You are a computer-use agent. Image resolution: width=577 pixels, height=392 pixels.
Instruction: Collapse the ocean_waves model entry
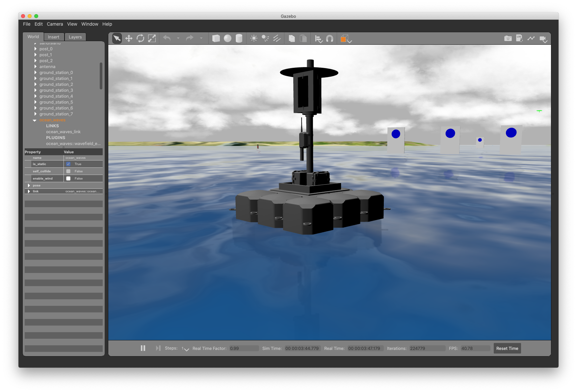pos(35,120)
